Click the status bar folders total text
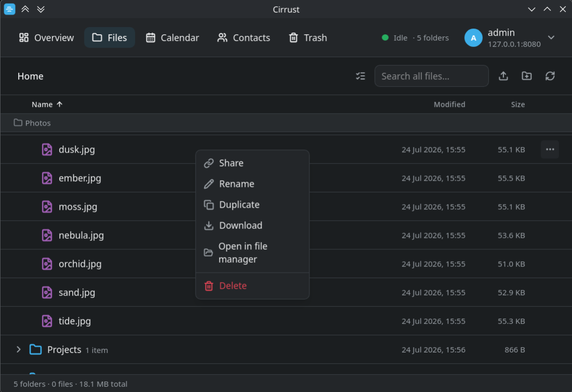572x392 pixels. click(71, 384)
